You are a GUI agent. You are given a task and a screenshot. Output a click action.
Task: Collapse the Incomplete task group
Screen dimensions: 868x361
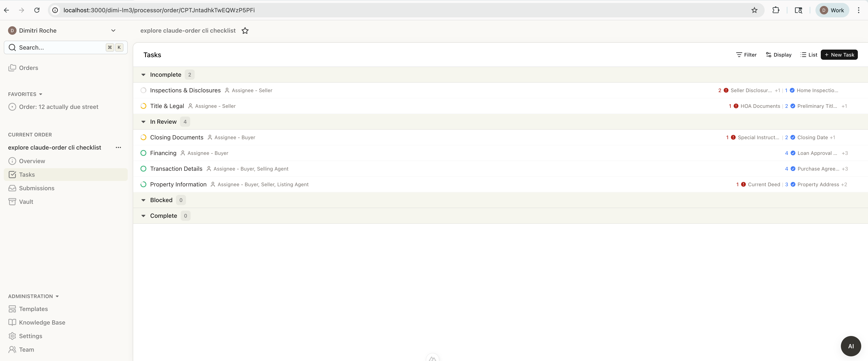[143, 75]
